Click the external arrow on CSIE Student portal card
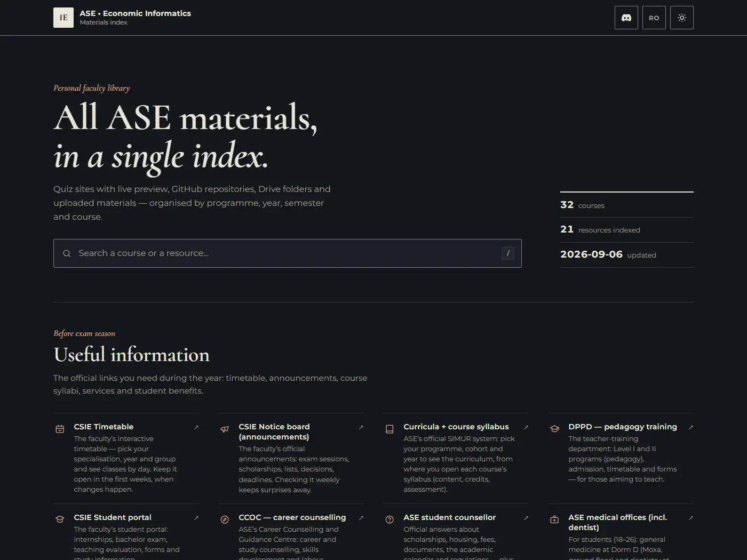The image size is (747, 560). point(196,518)
